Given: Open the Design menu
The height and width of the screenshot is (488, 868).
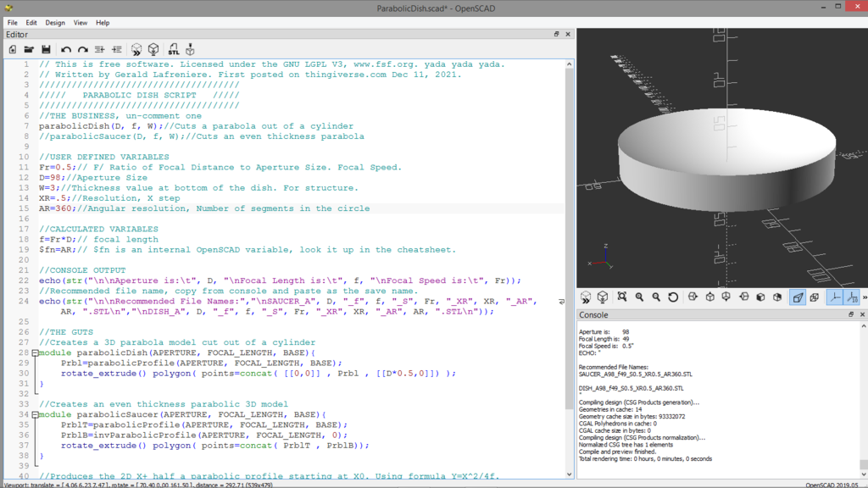Looking at the screenshot, I should click(55, 23).
